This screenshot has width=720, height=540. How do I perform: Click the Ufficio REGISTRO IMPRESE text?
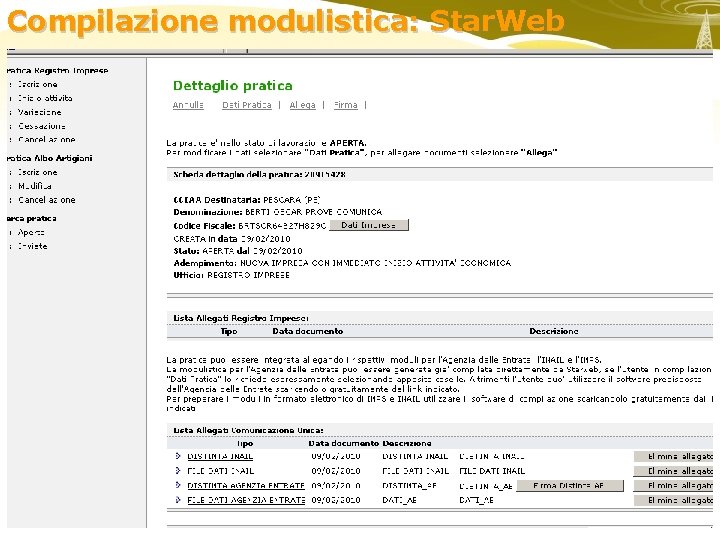tap(231, 276)
